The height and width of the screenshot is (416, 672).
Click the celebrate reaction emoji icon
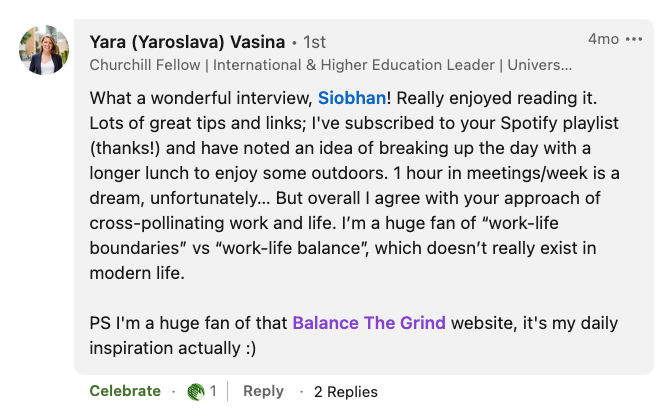click(x=196, y=391)
